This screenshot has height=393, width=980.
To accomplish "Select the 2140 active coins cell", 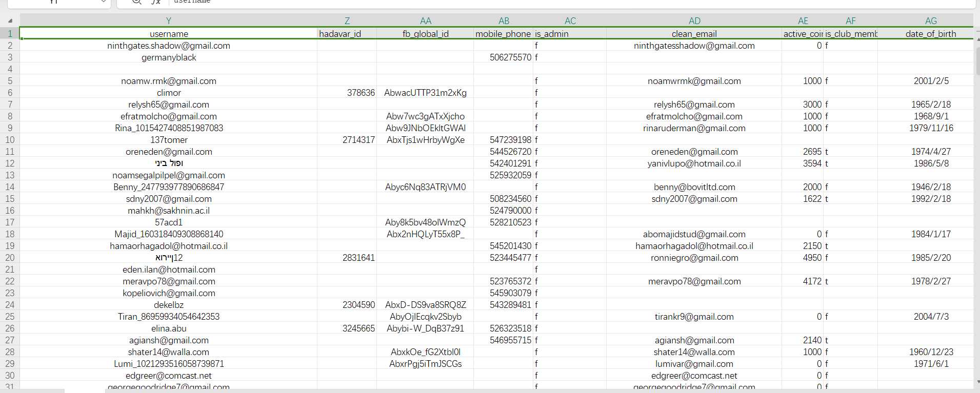I will point(803,340).
